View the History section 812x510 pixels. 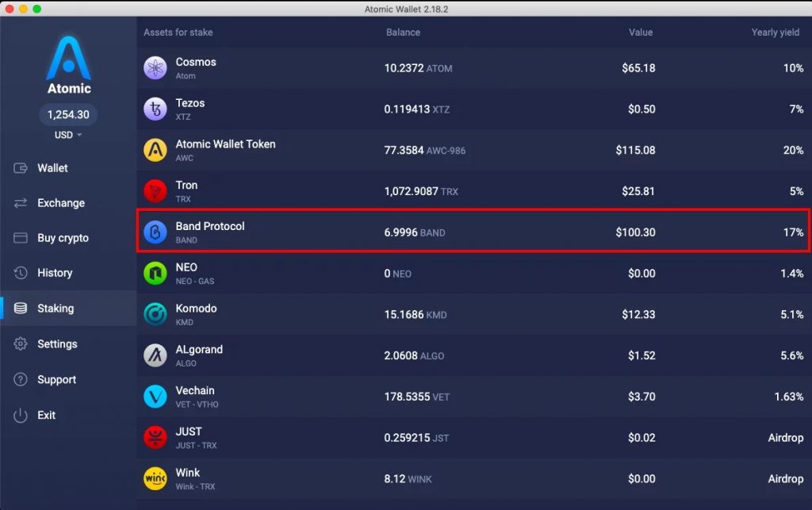pos(68,273)
